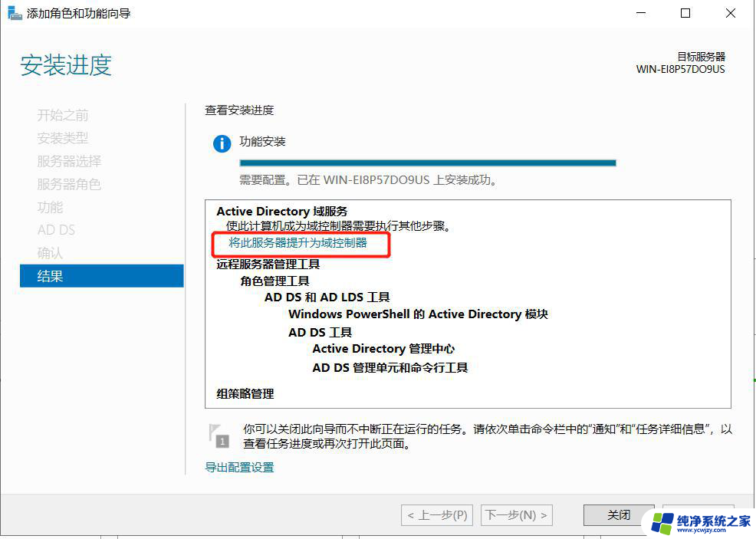
Task: Click the AD DS 和 AD LDS 工具 entry
Action: pos(327,297)
